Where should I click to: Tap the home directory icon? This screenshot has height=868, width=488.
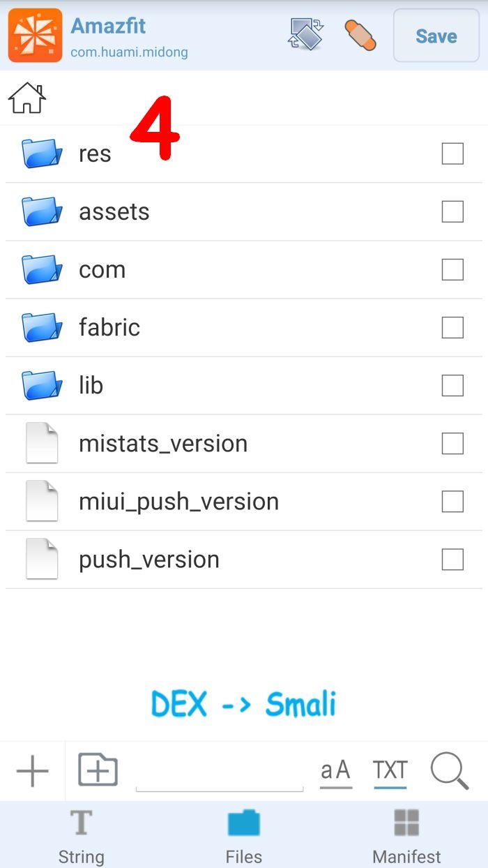[26, 98]
